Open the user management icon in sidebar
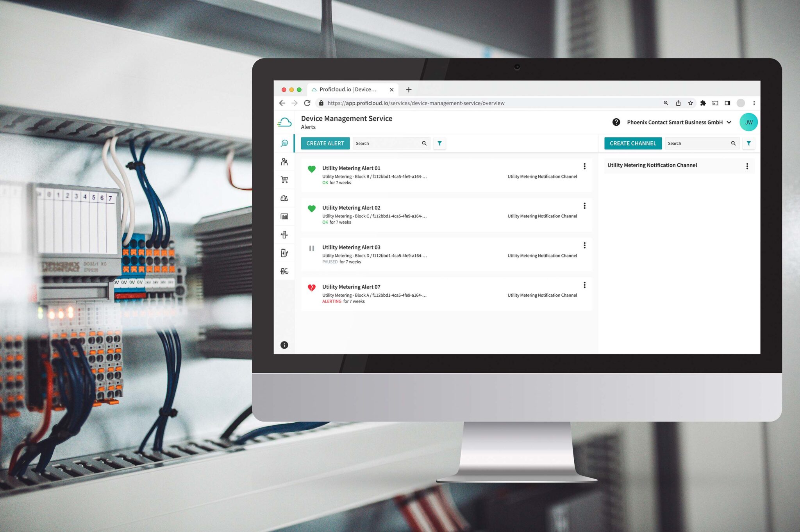Screen dimensions: 800x532 (284, 161)
